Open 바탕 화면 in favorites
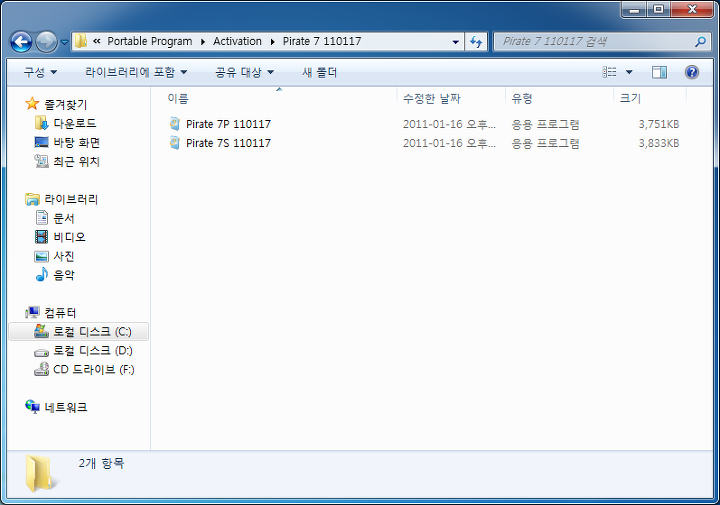The height and width of the screenshot is (505, 720). click(77, 143)
